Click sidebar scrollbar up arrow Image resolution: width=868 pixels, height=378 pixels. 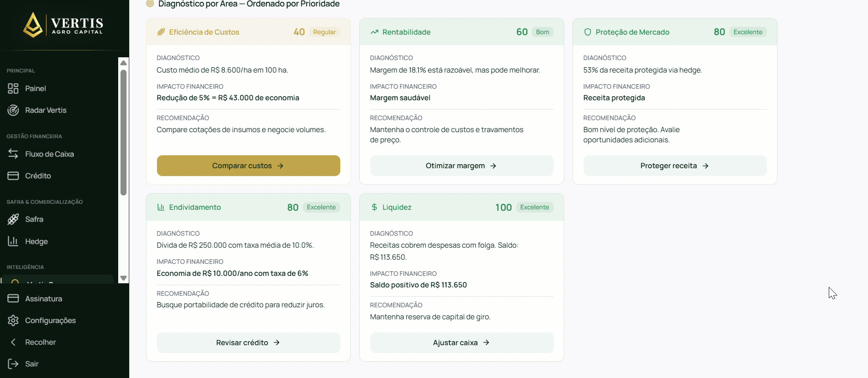[x=123, y=62]
